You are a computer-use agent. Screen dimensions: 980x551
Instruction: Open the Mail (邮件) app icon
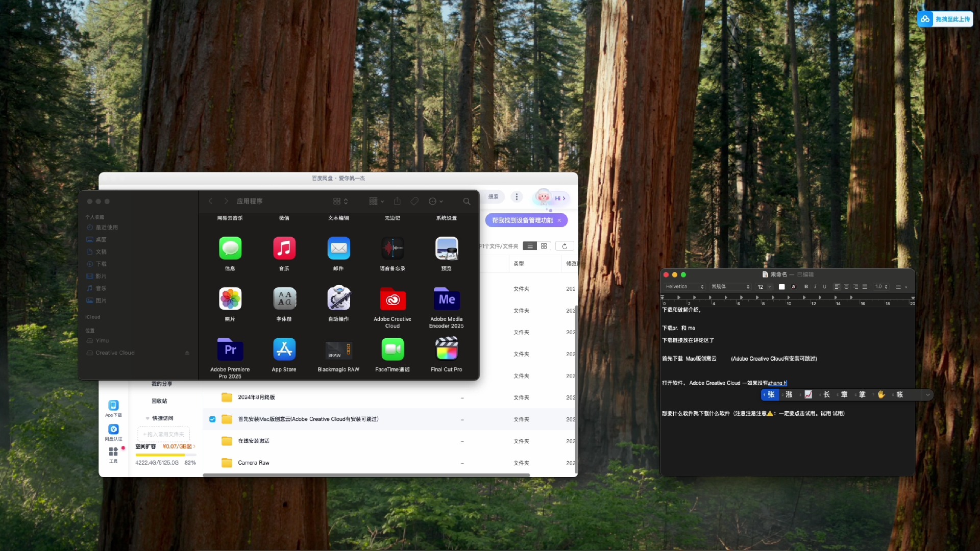338,248
